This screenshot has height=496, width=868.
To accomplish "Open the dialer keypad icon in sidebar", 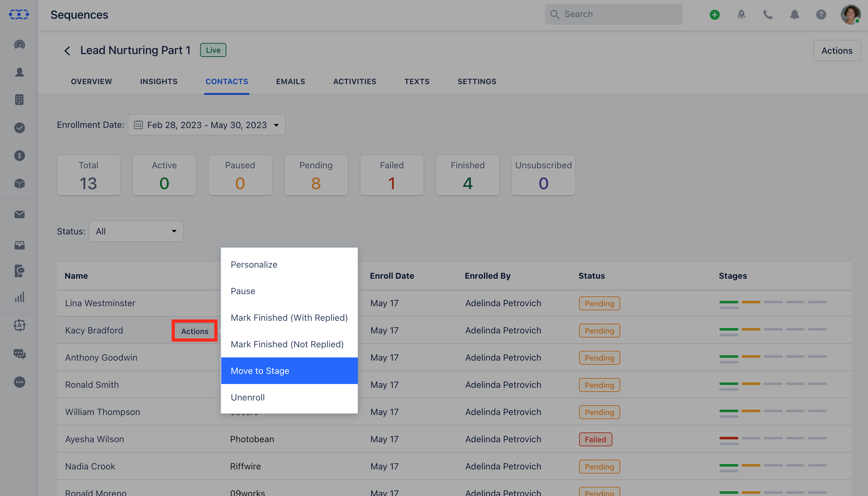I will click(x=19, y=99).
